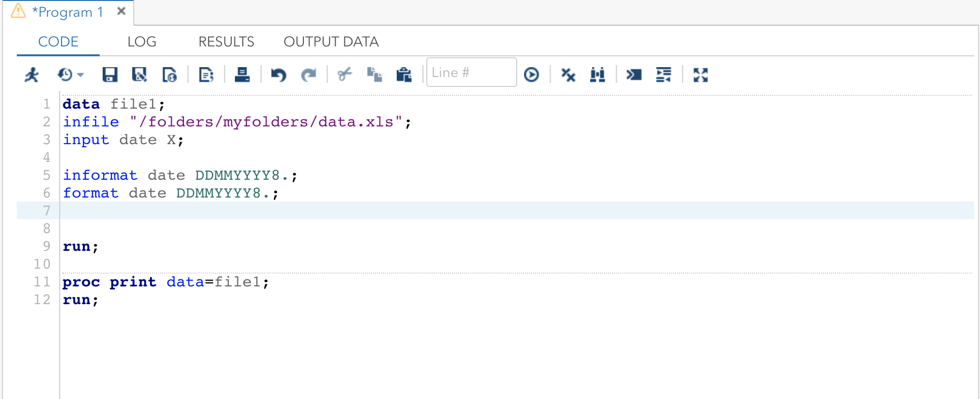Screen dimensions: 980x399
Task: Print the program code
Action: (x=242, y=75)
